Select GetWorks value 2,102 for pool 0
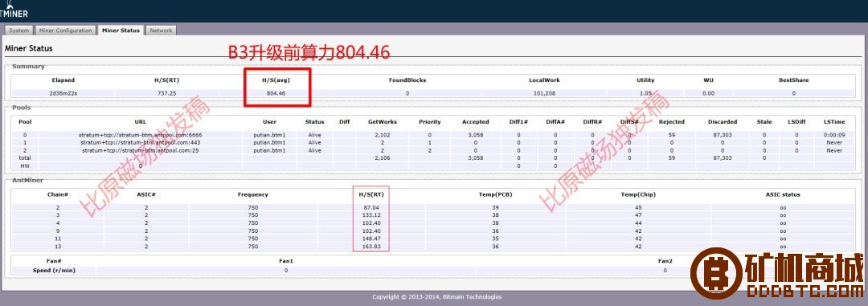868x306 pixels. tap(383, 135)
